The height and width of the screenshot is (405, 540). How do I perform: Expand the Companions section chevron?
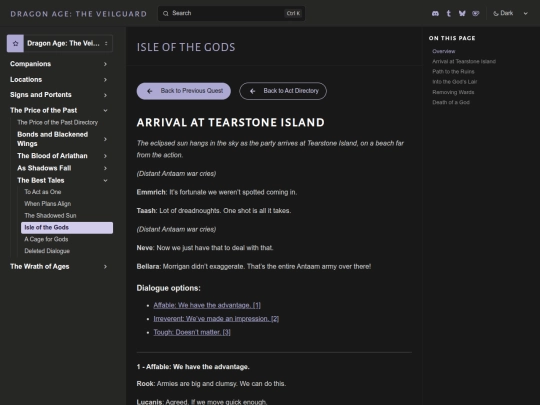[105, 64]
